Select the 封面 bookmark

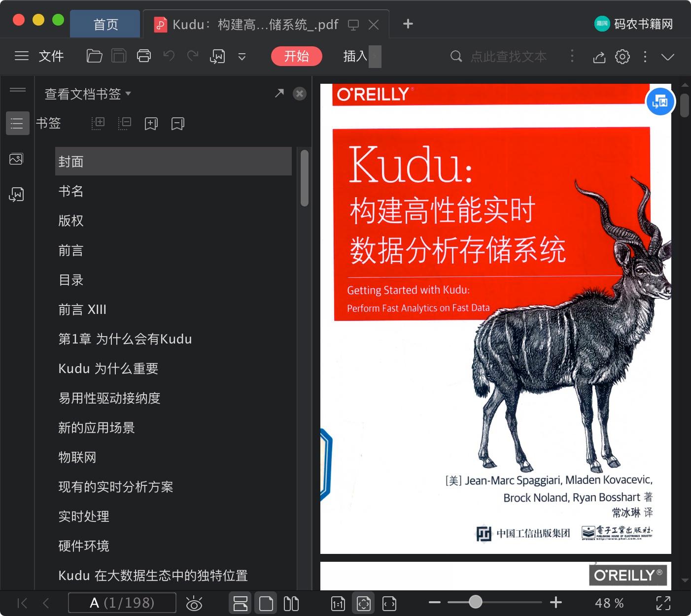coord(173,161)
